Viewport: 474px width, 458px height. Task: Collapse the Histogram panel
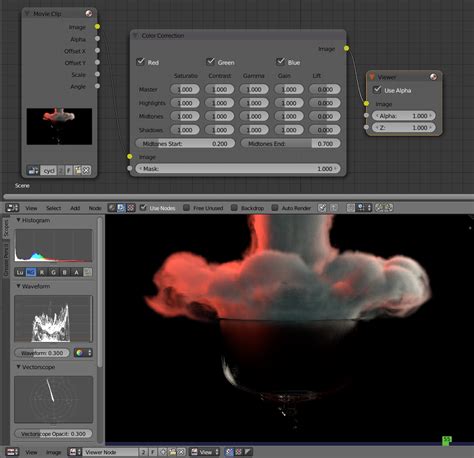pos(19,220)
